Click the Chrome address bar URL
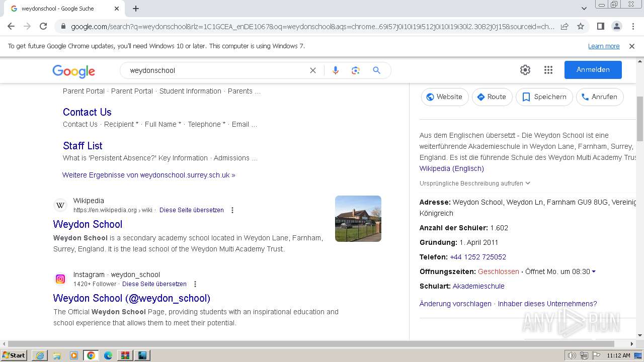This screenshot has height=362, width=644. pyautogui.click(x=312, y=27)
